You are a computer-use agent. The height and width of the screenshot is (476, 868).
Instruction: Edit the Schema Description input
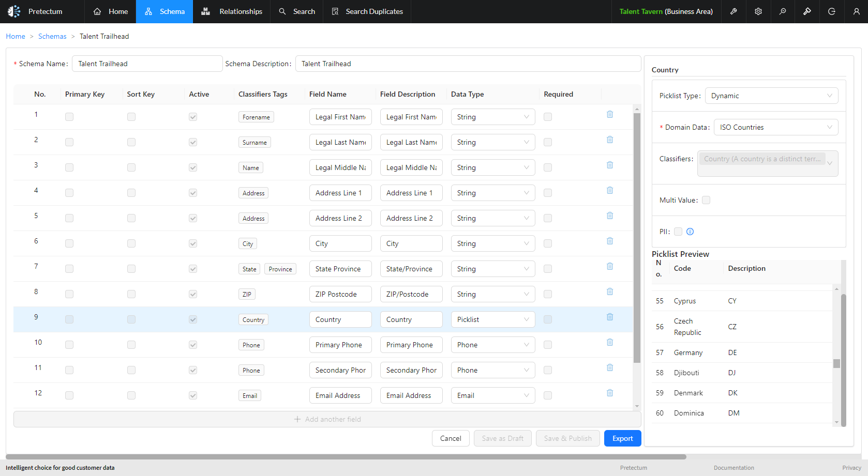tap(468, 64)
